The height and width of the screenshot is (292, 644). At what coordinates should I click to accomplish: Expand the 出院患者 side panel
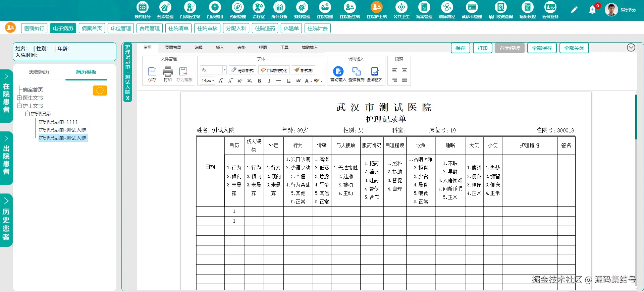(x=6, y=158)
